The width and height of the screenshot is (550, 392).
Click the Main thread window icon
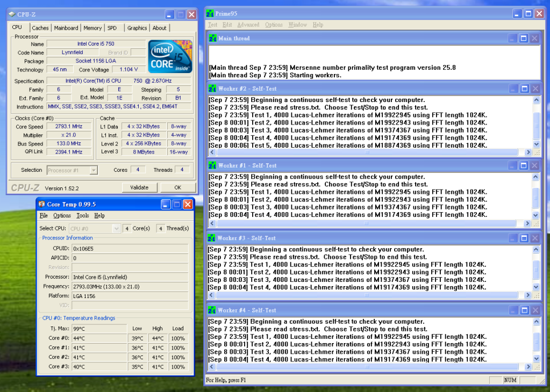(x=212, y=38)
